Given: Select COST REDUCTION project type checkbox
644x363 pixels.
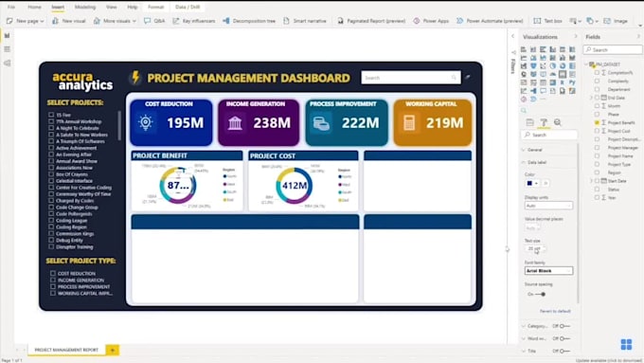Looking at the screenshot, I should [53, 273].
